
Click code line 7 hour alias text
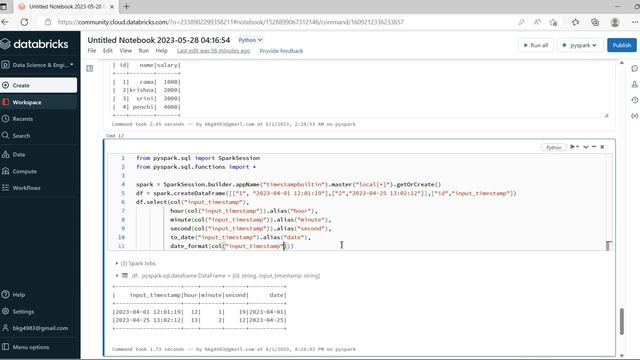tap(244, 211)
